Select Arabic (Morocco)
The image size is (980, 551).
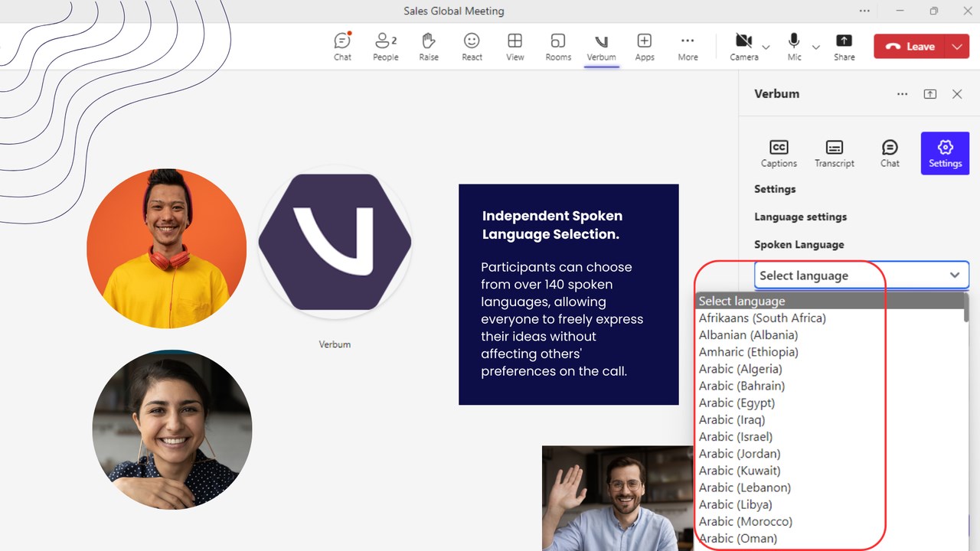(831, 521)
